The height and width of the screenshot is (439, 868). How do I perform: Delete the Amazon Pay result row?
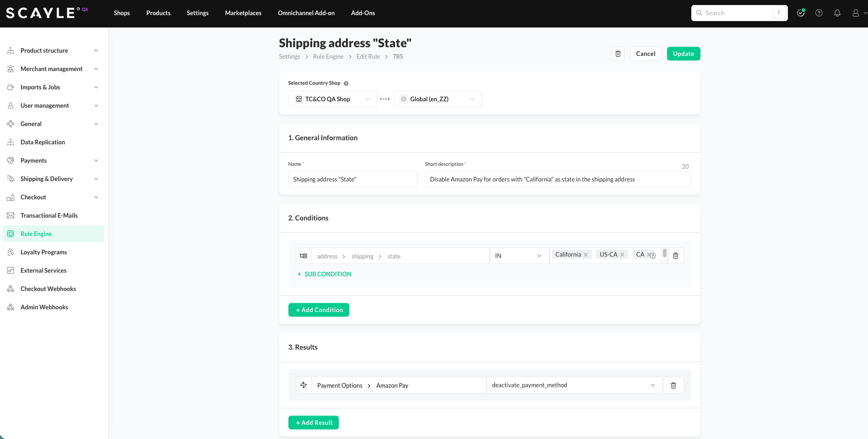[x=673, y=385]
